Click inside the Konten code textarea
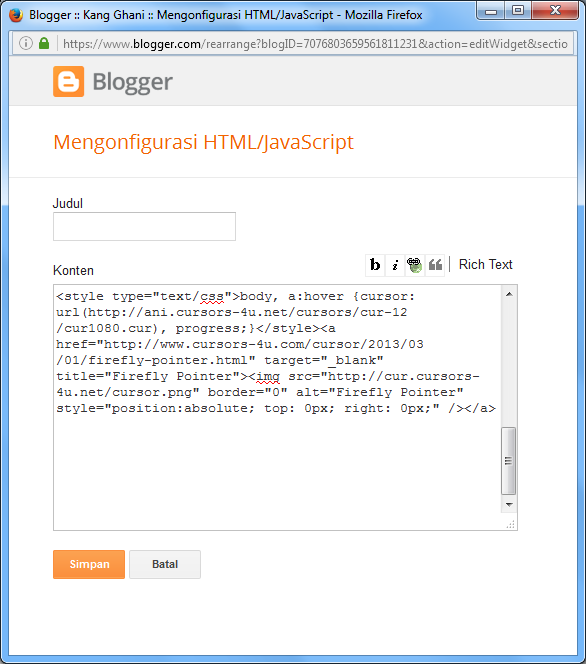Image resolution: width=586 pixels, height=664 pixels. (277, 407)
